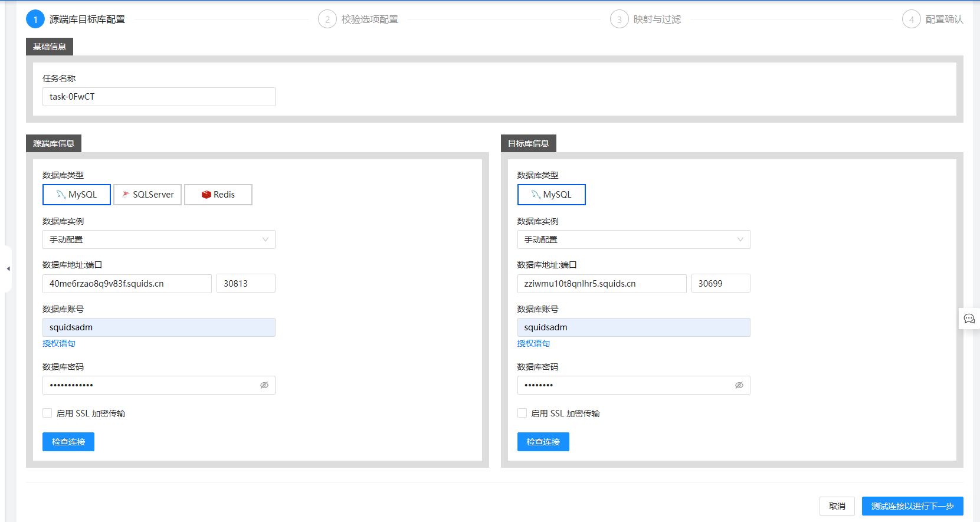The height and width of the screenshot is (522, 980).
Task: Click the task name field task-0FwCT
Action: tap(159, 97)
